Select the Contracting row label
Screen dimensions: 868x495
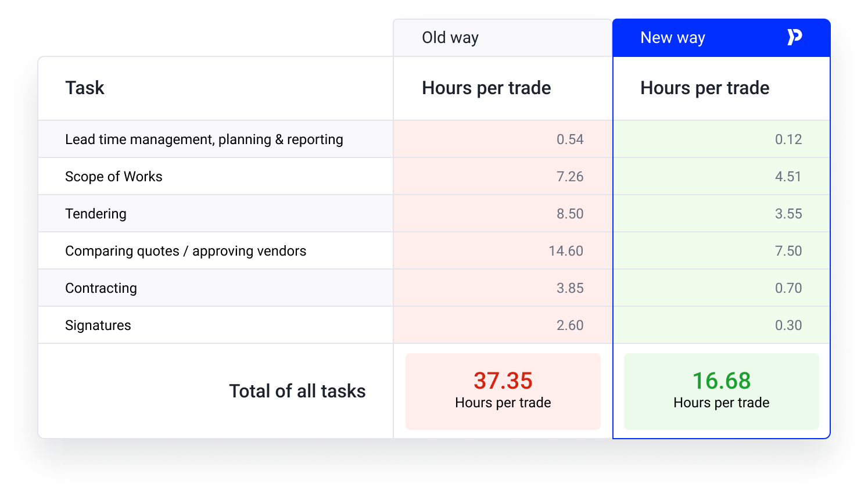pos(101,288)
